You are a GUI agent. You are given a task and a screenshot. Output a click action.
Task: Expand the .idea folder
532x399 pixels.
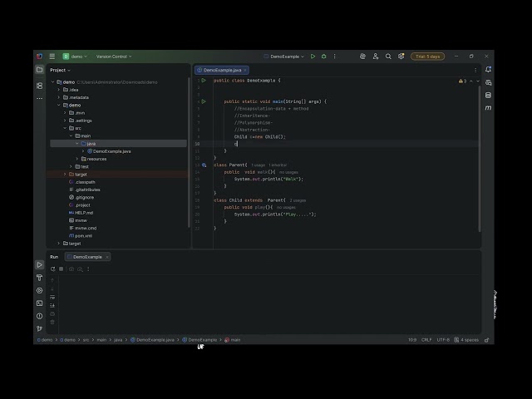tap(59, 90)
